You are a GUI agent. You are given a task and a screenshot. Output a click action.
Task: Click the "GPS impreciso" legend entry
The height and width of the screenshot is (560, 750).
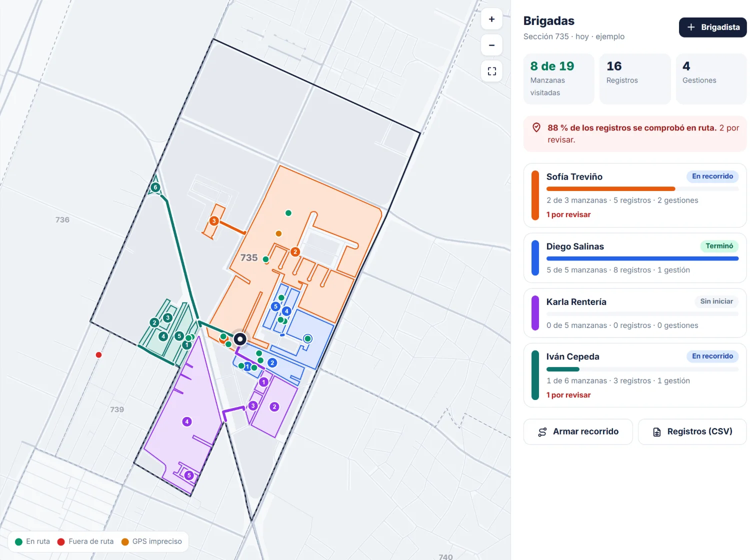[151, 541]
